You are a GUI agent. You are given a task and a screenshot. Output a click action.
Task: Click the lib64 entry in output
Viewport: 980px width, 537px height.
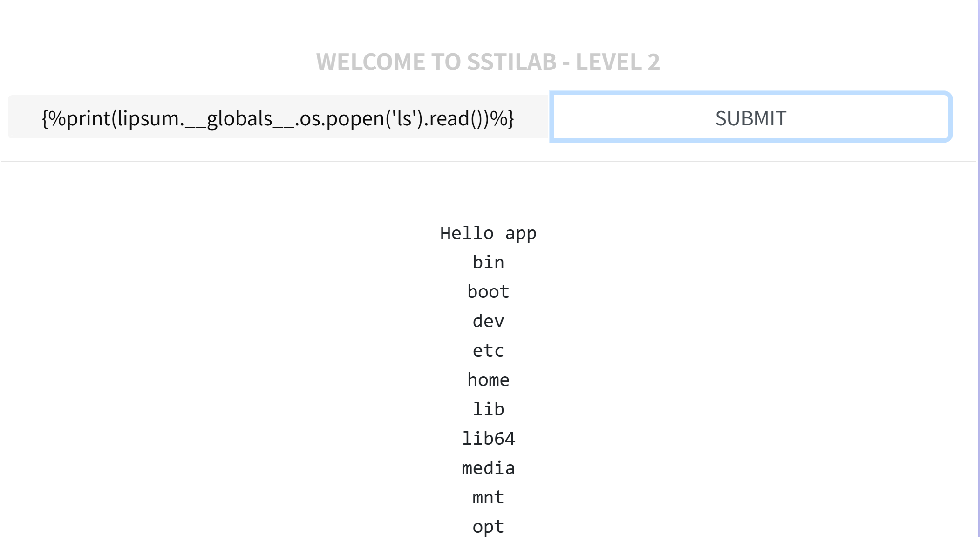tap(488, 439)
